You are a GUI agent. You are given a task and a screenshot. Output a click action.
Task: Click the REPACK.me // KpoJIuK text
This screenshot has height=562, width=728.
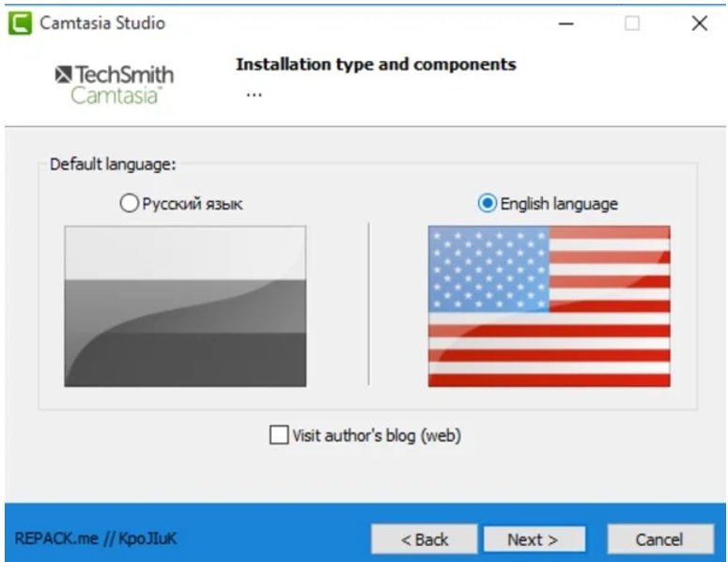click(96, 539)
